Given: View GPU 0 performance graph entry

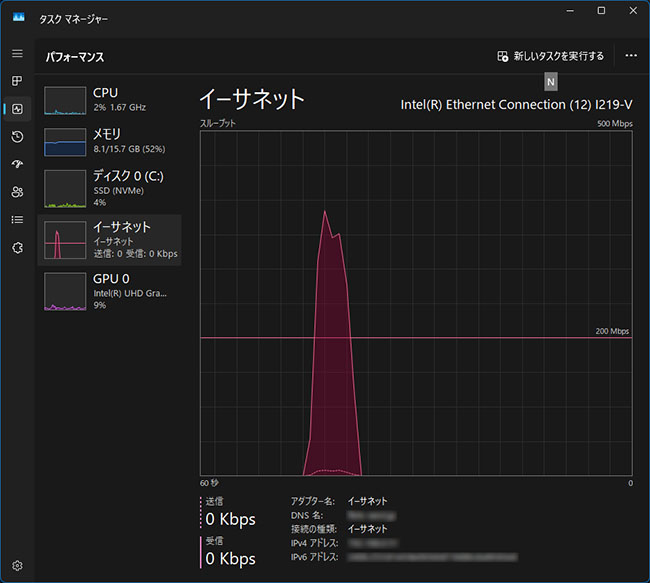Looking at the screenshot, I should tap(110, 292).
